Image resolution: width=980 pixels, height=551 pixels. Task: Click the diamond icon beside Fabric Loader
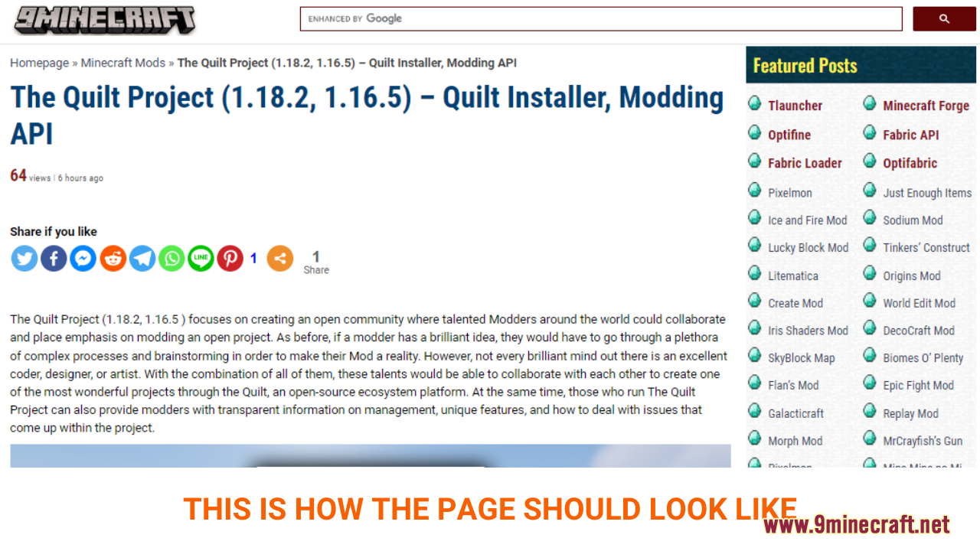[x=755, y=161]
